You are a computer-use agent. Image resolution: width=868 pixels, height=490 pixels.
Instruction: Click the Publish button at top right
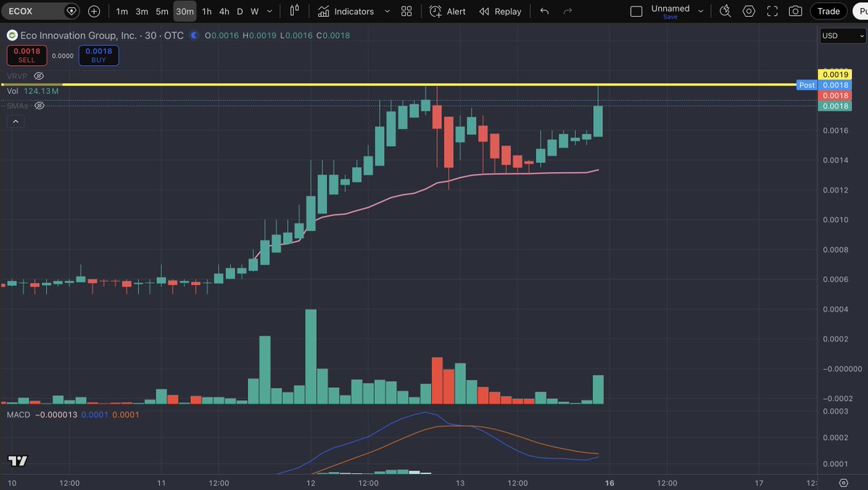tap(860, 12)
